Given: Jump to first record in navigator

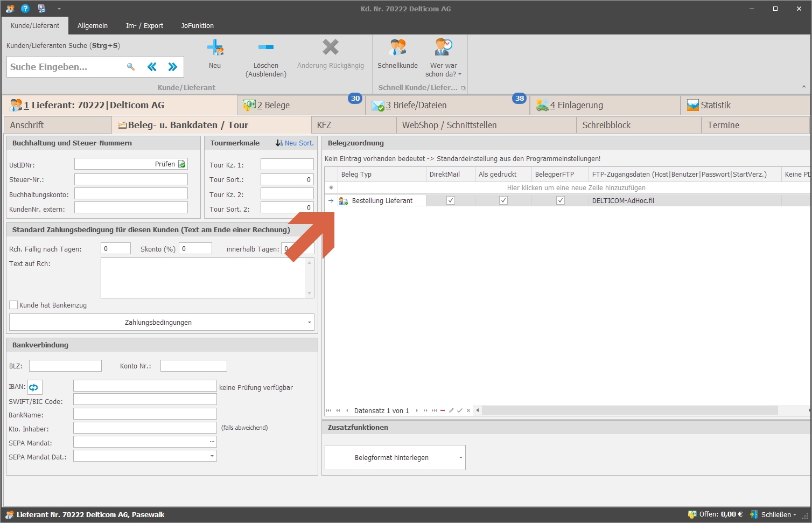Looking at the screenshot, I should click(329, 410).
